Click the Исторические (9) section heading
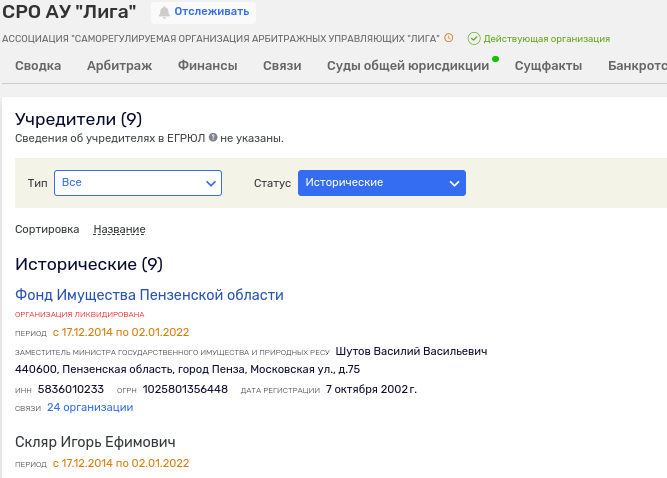 tap(89, 265)
